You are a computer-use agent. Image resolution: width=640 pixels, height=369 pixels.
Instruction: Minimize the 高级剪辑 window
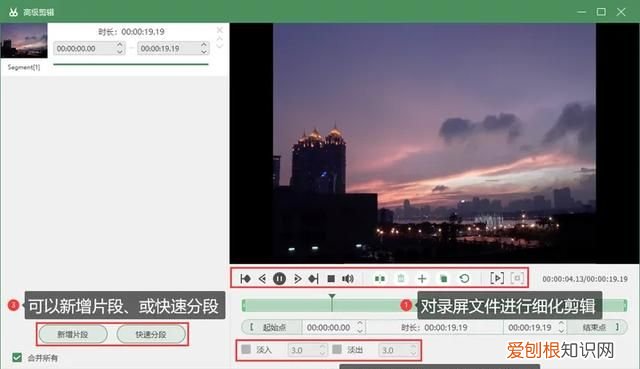click(582, 12)
